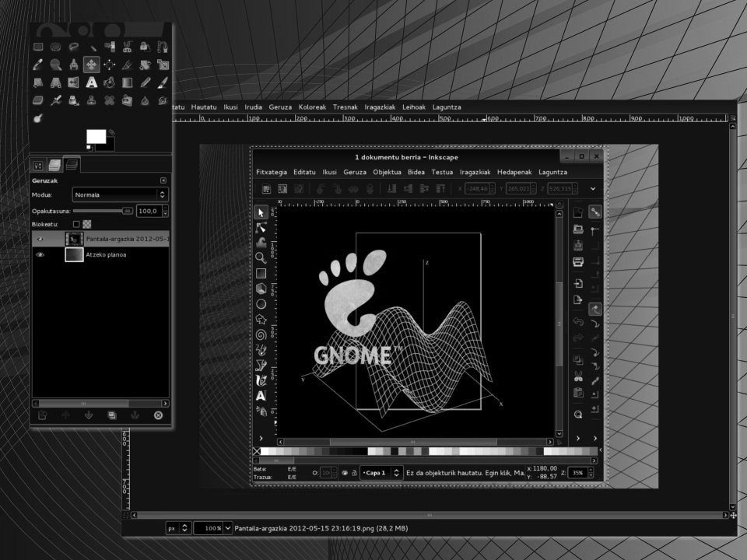Screen dimensions: 747x560
Task: Choose the Free Select lasso tool
Action: (x=73, y=47)
